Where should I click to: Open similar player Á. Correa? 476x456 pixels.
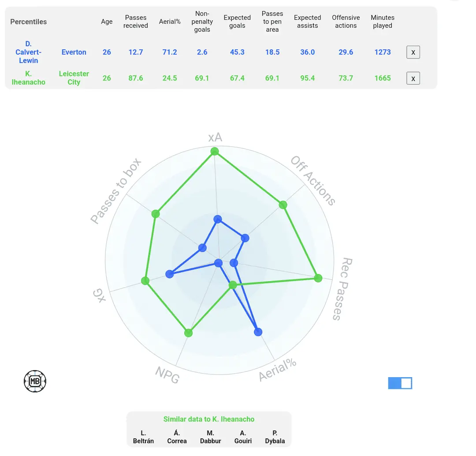[177, 437]
